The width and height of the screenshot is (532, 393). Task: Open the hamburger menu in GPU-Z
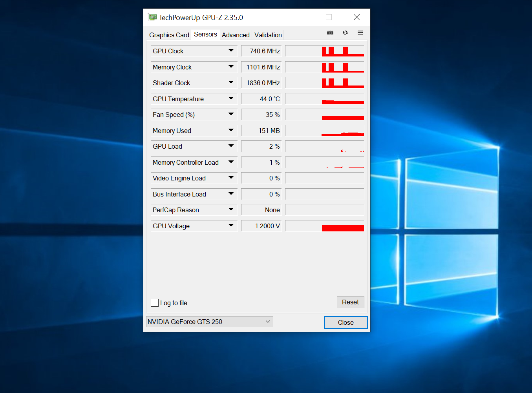(360, 33)
